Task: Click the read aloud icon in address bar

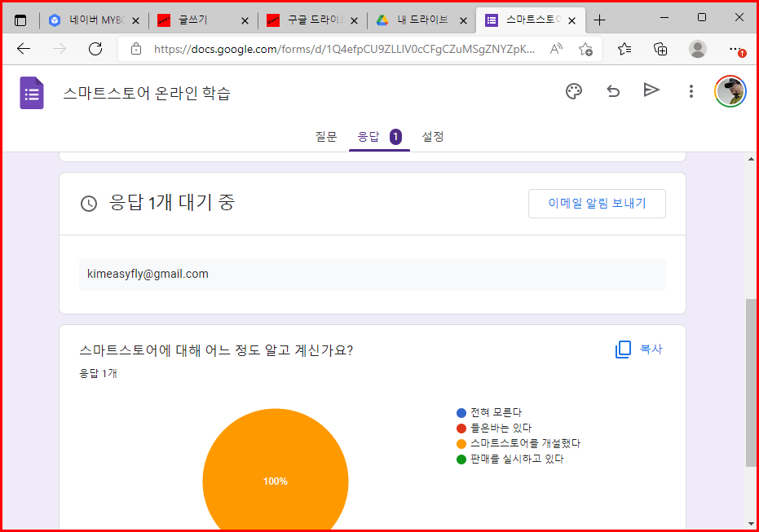Action: [x=556, y=48]
